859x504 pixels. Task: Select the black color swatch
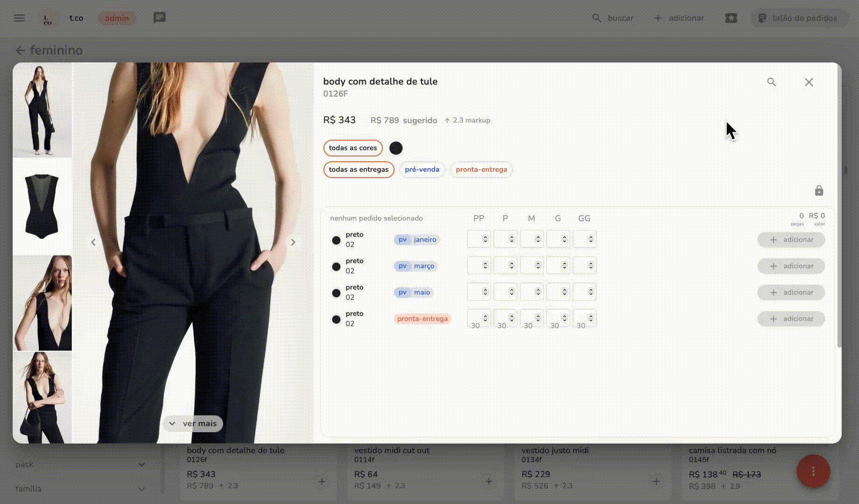click(x=396, y=148)
